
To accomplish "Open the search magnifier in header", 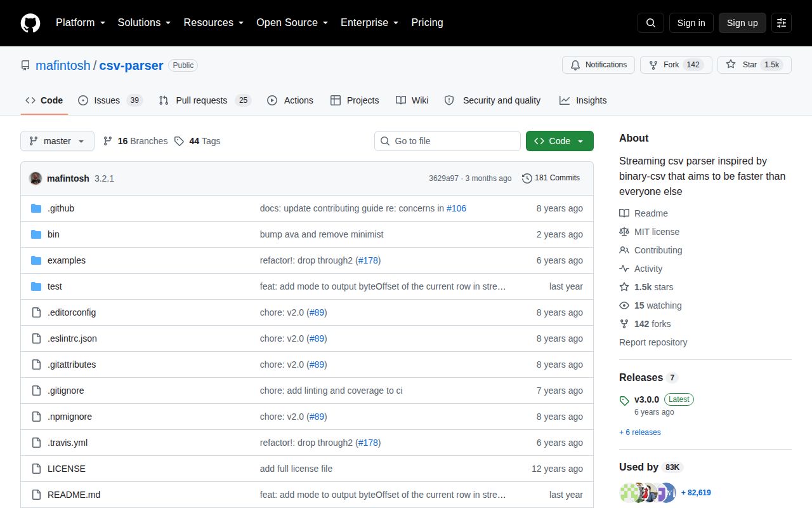I will pyautogui.click(x=651, y=23).
